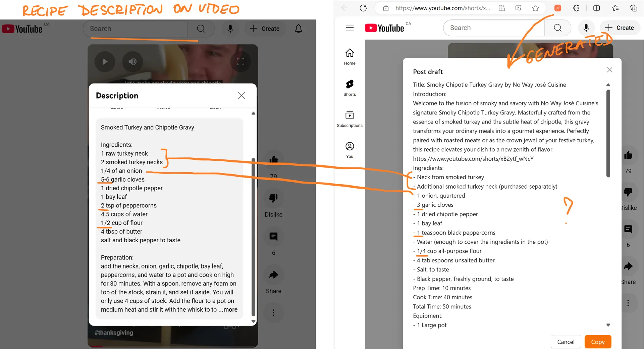
Task: Toggle fullscreen on the left video
Action: click(x=240, y=62)
